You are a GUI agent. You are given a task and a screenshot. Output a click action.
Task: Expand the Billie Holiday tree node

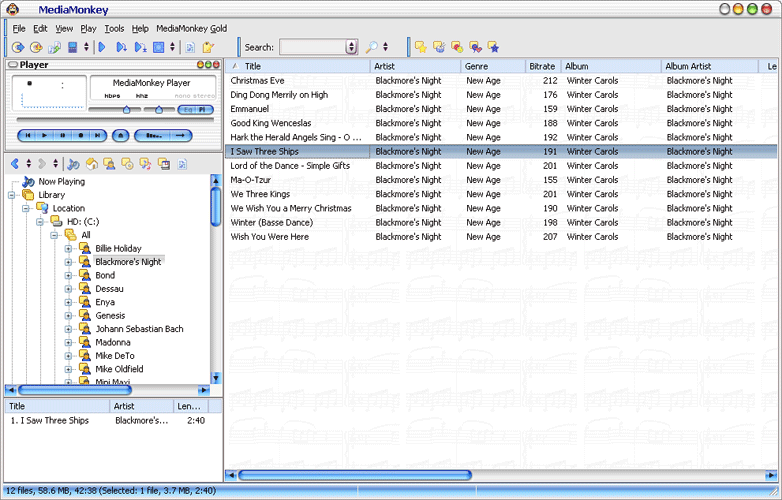(69, 248)
